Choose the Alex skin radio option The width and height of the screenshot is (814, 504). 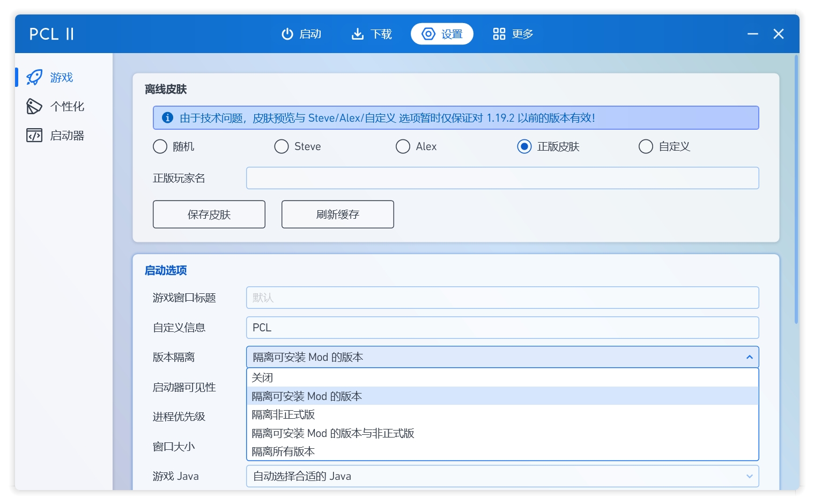tap(403, 146)
